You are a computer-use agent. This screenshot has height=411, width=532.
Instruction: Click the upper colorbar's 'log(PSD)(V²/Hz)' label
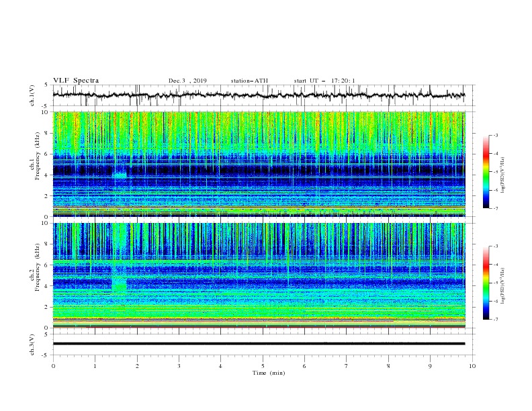502,175
